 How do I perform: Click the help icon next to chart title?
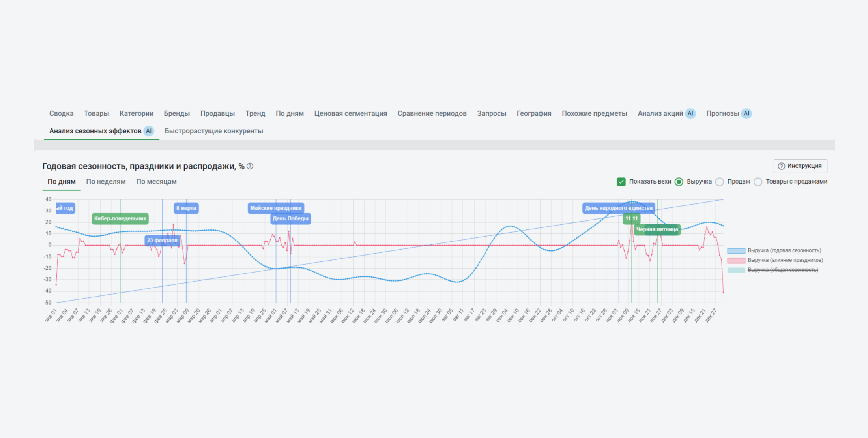(250, 166)
